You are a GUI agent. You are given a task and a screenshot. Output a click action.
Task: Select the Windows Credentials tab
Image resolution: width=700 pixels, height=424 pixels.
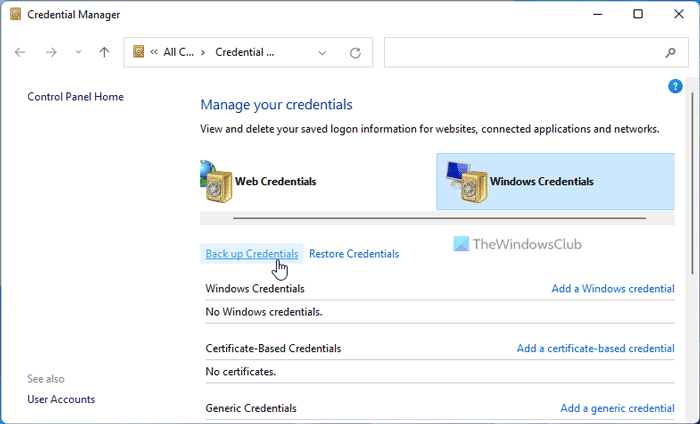point(541,182)
